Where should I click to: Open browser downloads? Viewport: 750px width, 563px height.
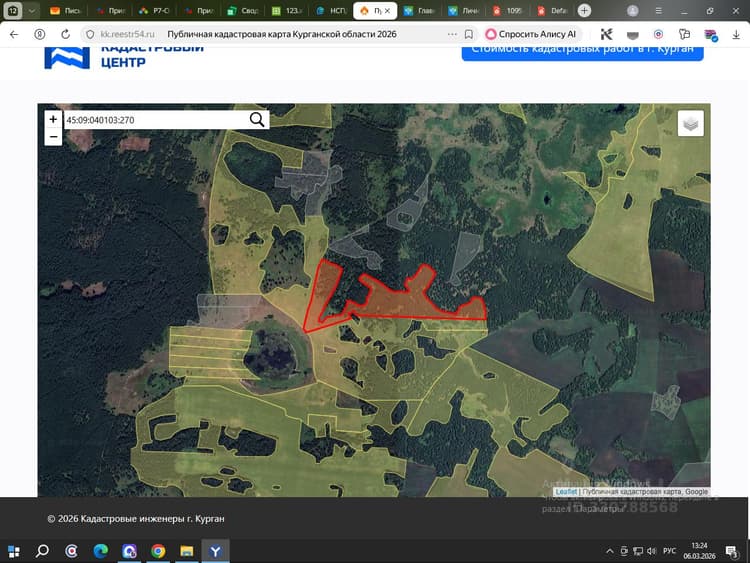(736, 34)
